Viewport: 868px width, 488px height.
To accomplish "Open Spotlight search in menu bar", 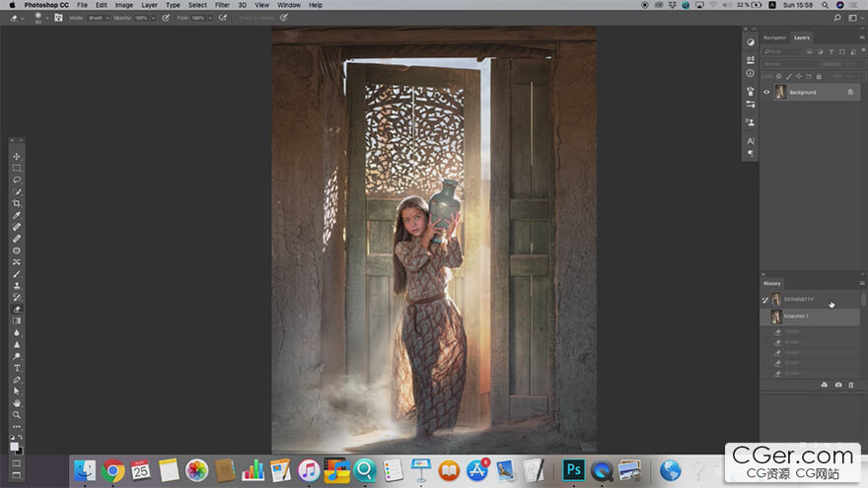I will [x=825, y=5].
